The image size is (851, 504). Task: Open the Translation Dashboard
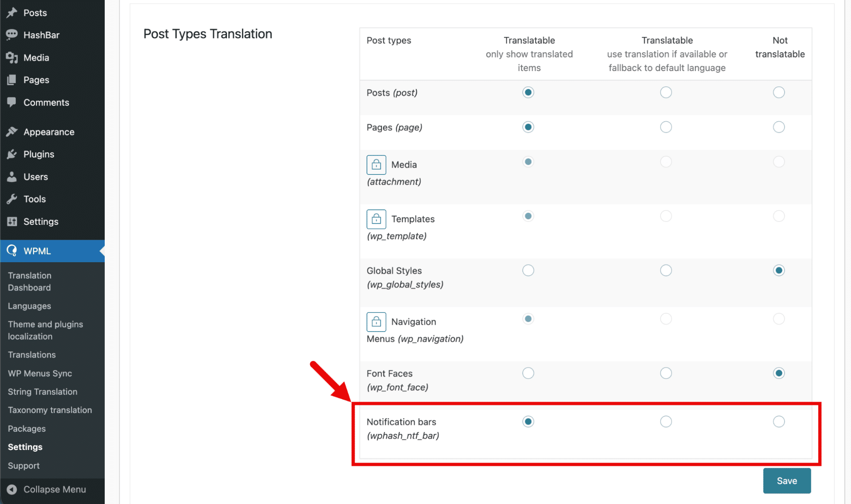coord(30,281)
